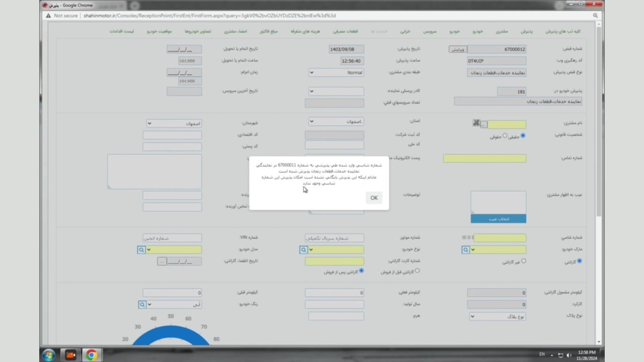
Task: Show hidden system tray icons
Action: coord(552,355)
